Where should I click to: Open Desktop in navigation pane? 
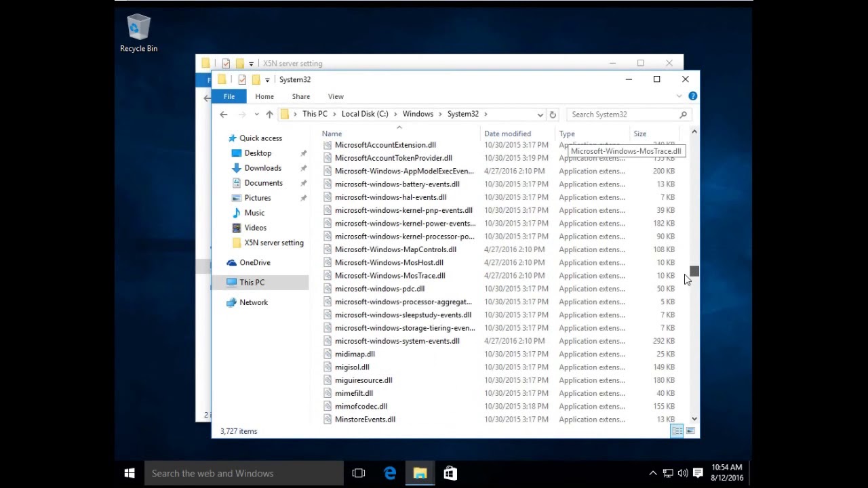pos(258,153)
